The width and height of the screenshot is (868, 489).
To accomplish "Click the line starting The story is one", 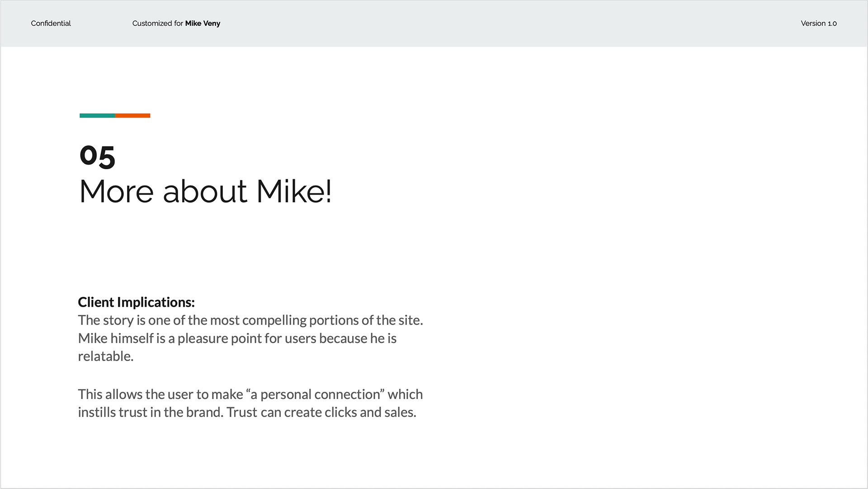I will click(250, 320).
